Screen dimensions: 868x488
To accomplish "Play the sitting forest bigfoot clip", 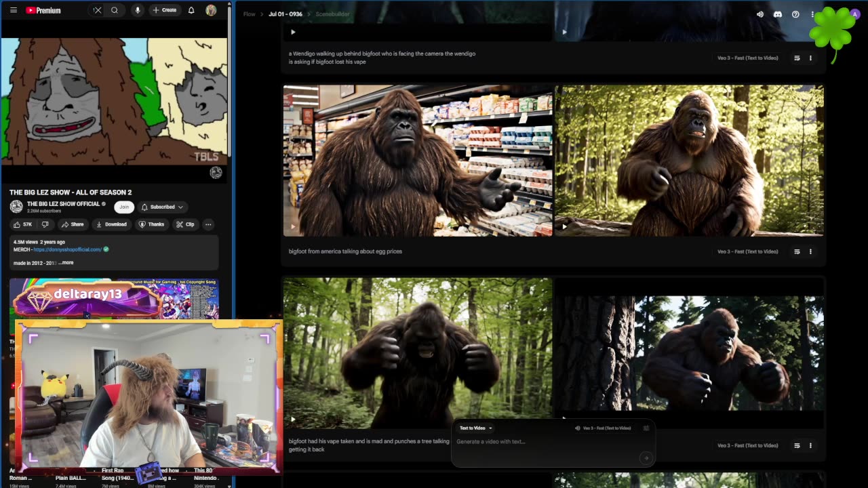I will pyautogui.click(x=564, y=227).
